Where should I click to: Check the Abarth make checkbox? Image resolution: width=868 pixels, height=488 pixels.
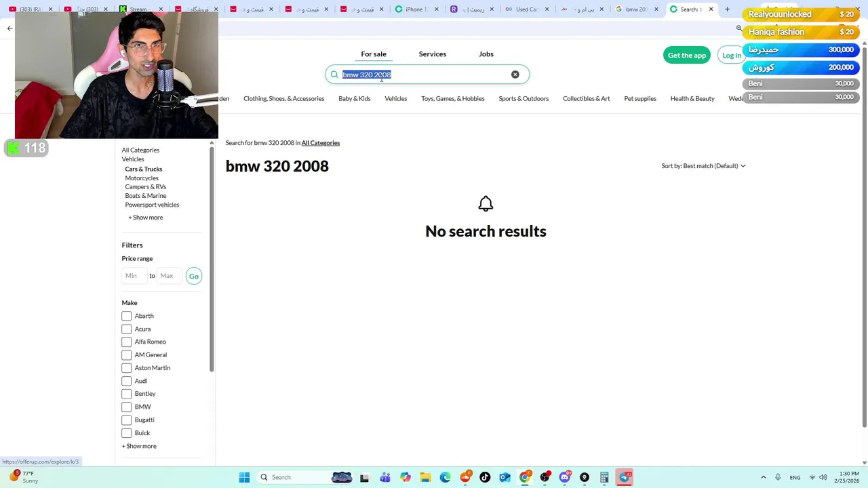click(x=126, y=316)
